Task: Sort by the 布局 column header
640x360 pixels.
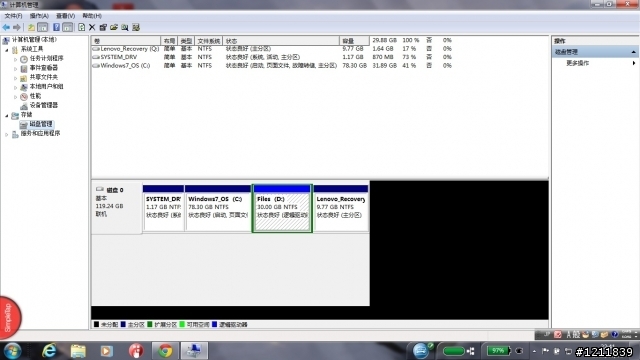Action: (169, 41)
